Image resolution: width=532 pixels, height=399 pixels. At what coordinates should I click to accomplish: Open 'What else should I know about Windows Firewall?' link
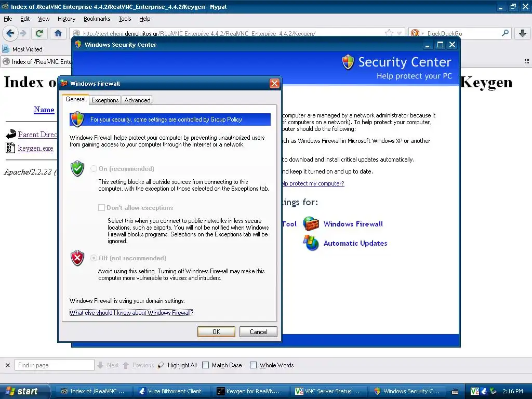click(x=131, y=312)
